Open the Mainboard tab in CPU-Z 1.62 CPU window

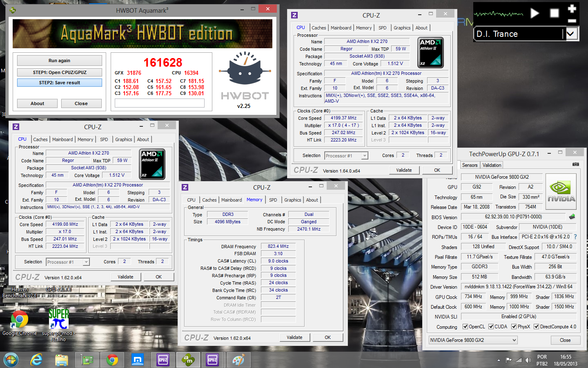click(62, 139)
